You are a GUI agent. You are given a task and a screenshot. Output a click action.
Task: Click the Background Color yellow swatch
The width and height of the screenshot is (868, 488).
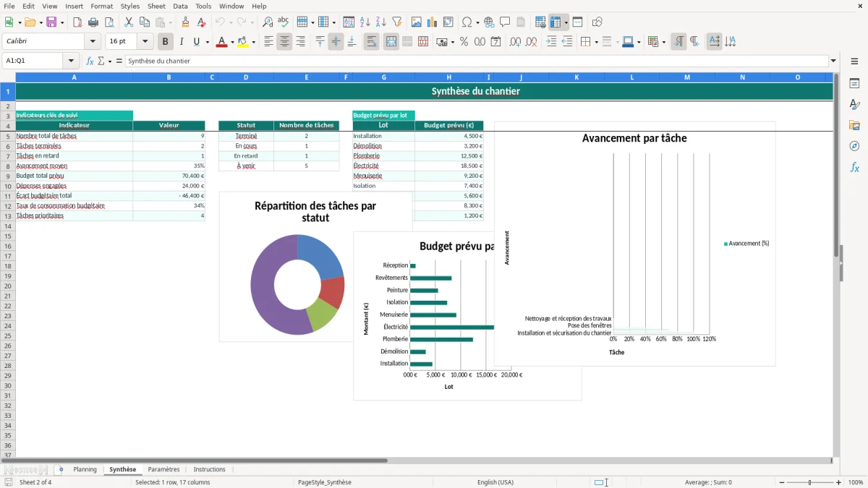[x=243, y=42]
